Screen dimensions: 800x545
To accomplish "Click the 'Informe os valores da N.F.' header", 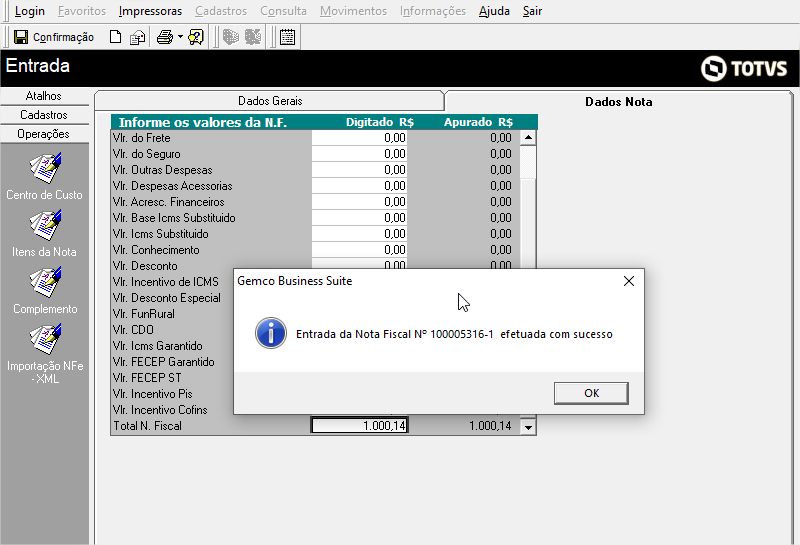I will pyautogui.click(x=203, y=122).
